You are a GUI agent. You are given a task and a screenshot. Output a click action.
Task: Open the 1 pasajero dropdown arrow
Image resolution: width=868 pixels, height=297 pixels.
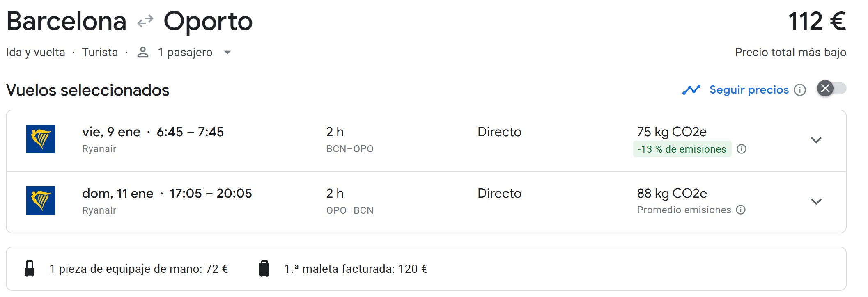[x=227, y=53]
